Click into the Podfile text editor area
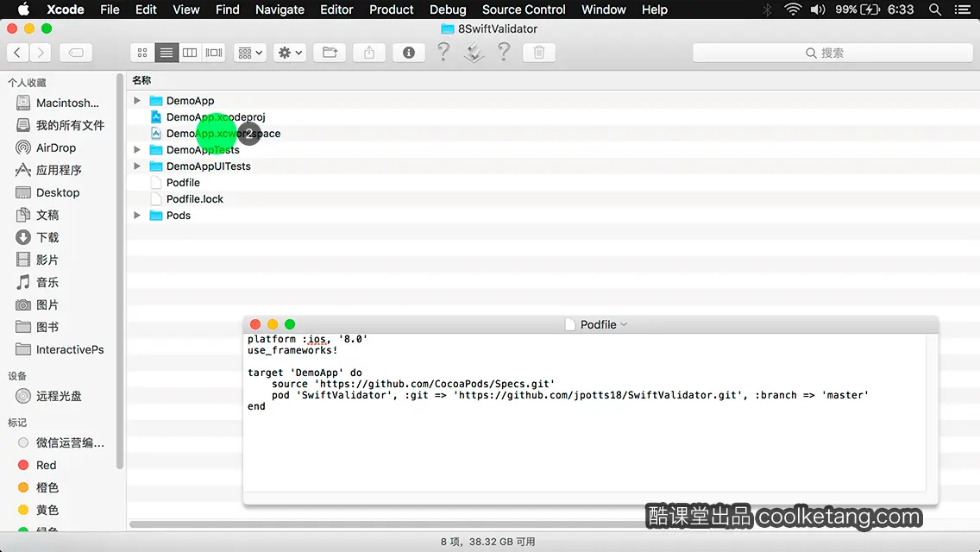 click(584, 412)
